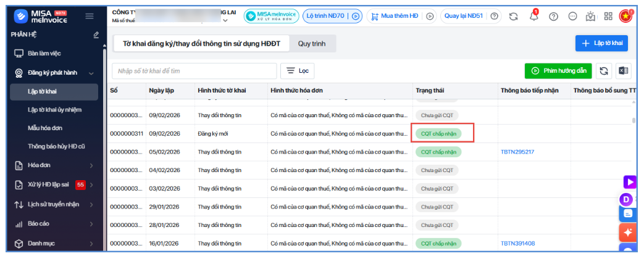Click the Lọc filter button

point(298,71)
